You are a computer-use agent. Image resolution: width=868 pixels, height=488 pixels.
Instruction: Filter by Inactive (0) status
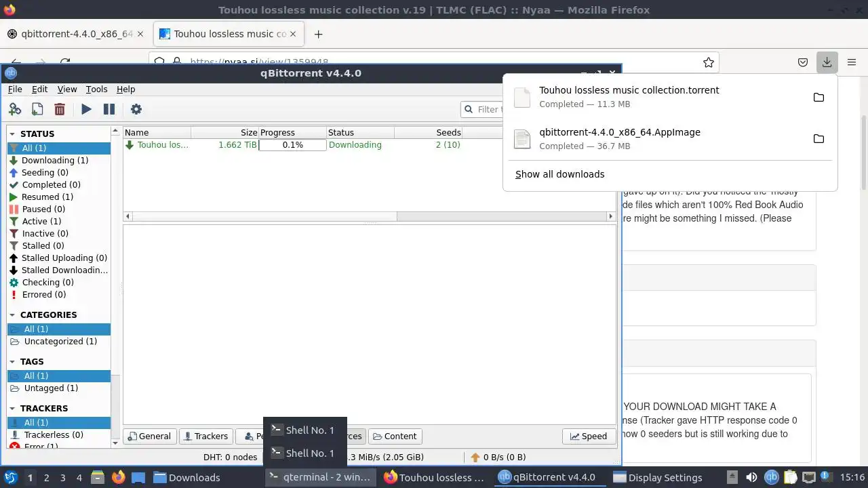[x=59, y=233]
